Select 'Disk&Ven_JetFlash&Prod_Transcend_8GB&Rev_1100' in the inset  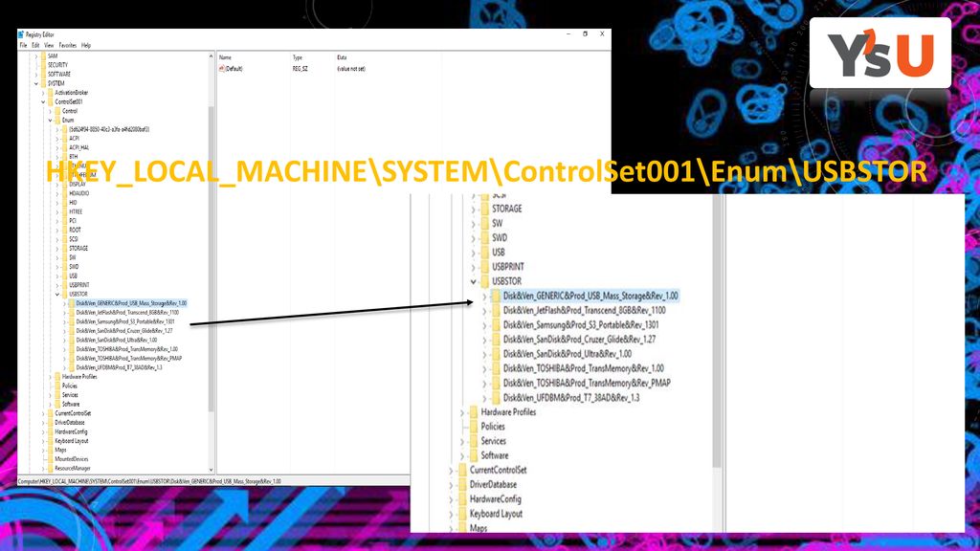[585, 311]
